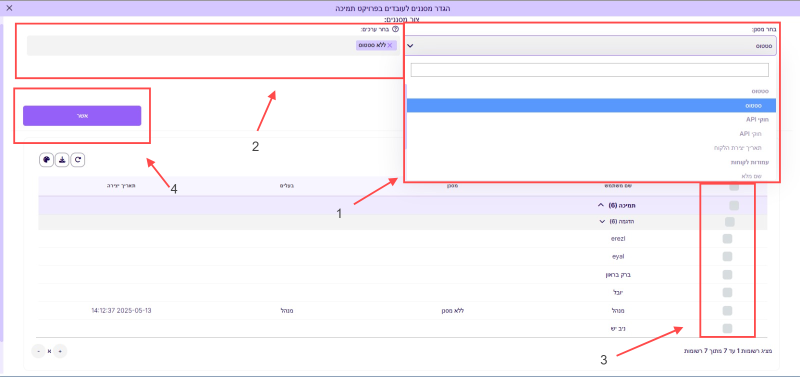Click the ללא מסנן filter cell
The image size is (800, 377).
tap(453, 310)
